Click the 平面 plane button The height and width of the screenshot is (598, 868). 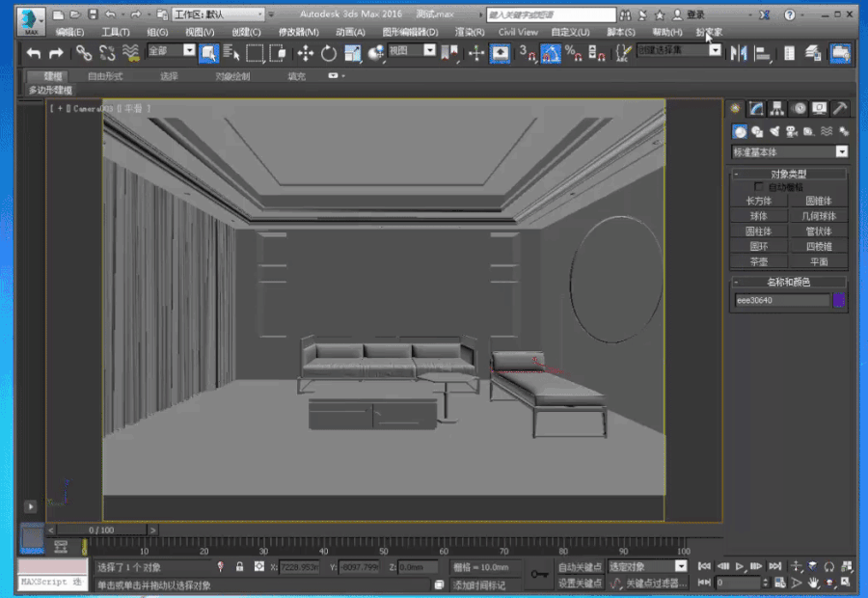[x=819, y=261]
